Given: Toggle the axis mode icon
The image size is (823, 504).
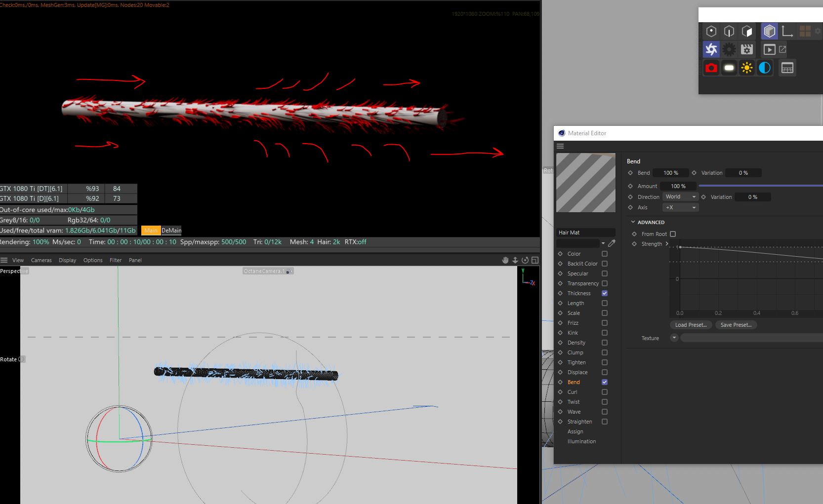Looking at the screenshot, I should 787,31.
